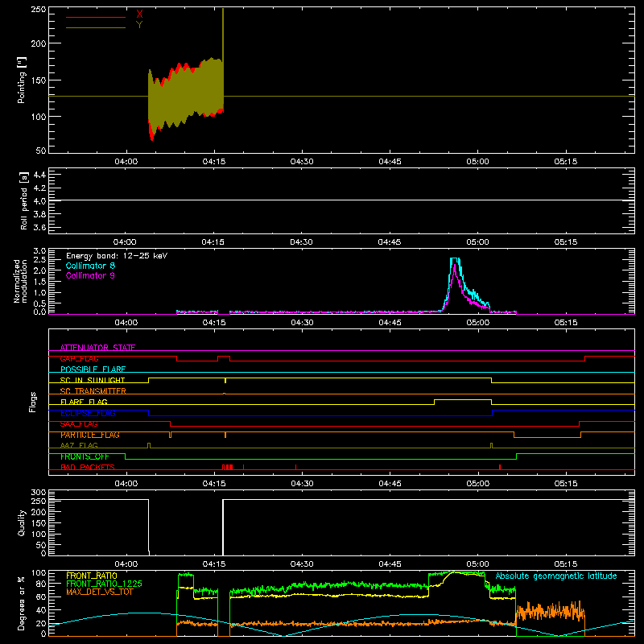Screen dimensions: 644x644
Task: Click the BAD_PACKETS flag label
Action: click(88, 467)
